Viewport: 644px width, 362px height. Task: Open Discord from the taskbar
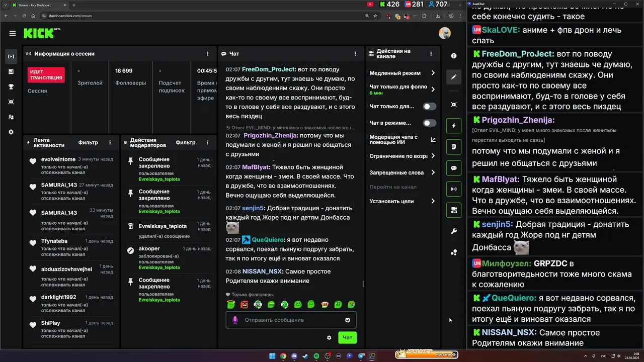tap(294, 356)
